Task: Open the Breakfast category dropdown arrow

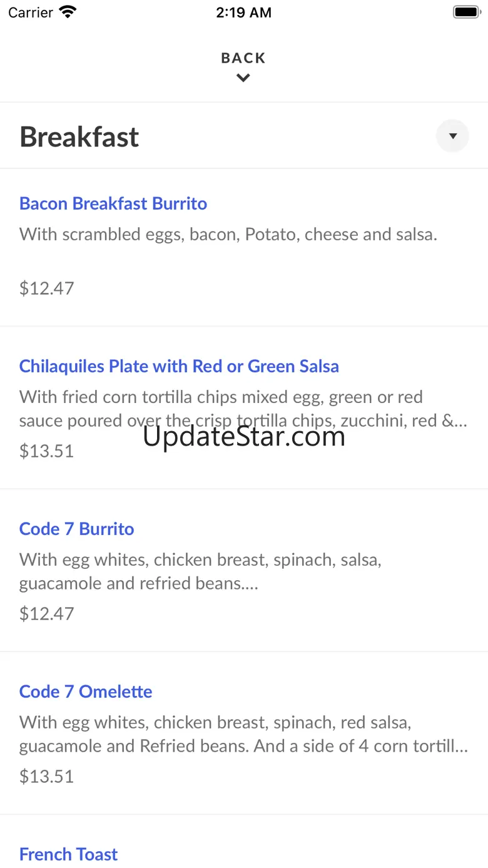Action: pyautogui.click(x=452, y=136)
